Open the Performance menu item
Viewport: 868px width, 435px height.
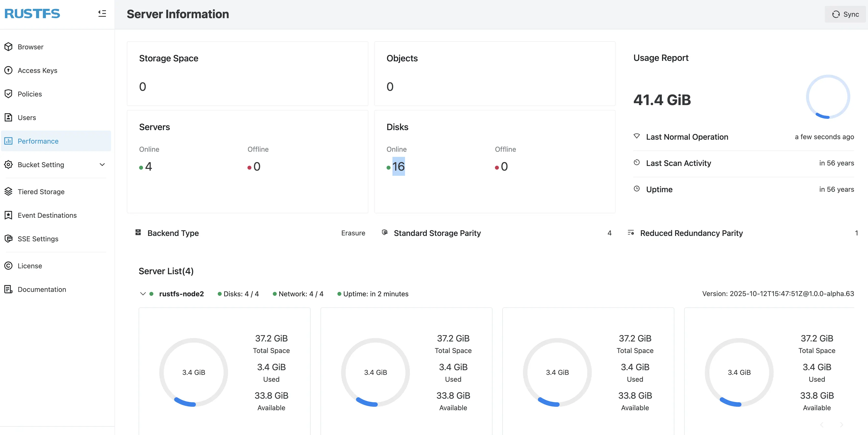point(38,141)
